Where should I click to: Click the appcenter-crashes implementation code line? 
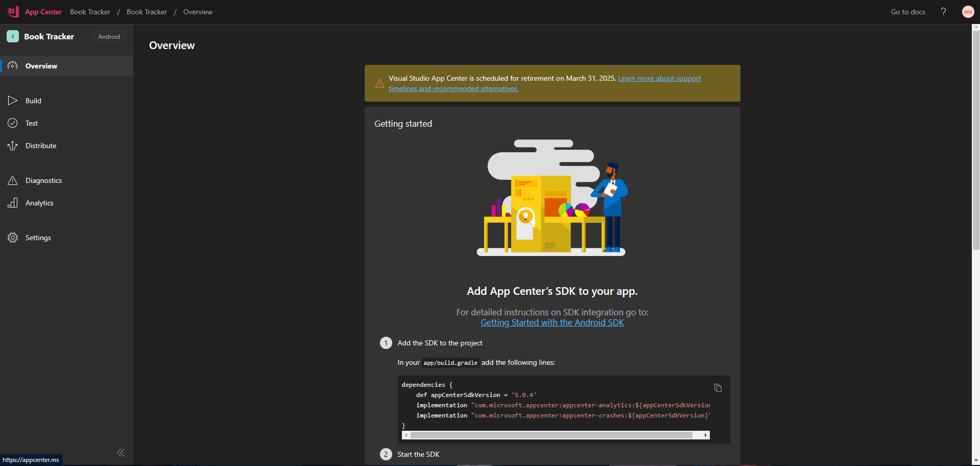[563, 415]
